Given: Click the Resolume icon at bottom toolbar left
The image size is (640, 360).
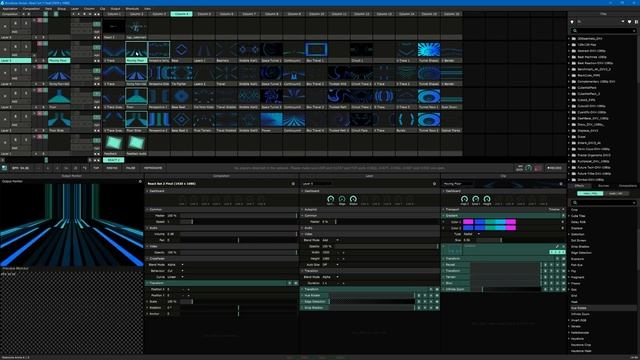Looking at the screenshot, I should tap(4, 168).
